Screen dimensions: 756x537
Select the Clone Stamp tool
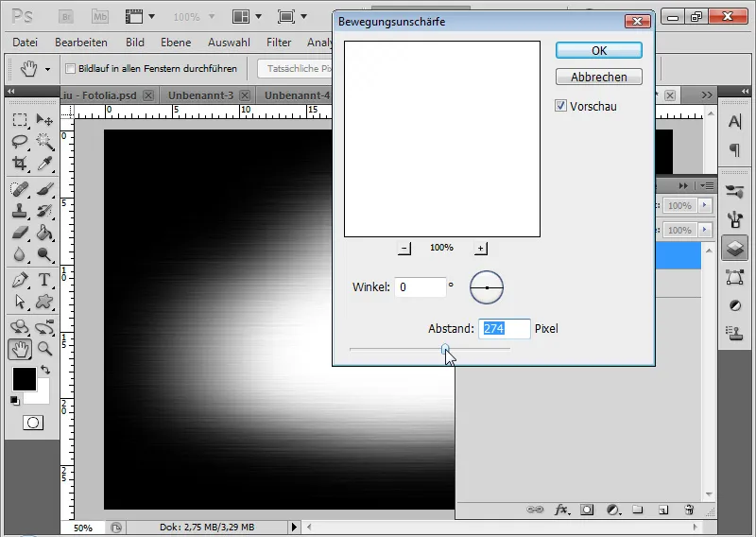pyautogui.click(x=19, y=211)
